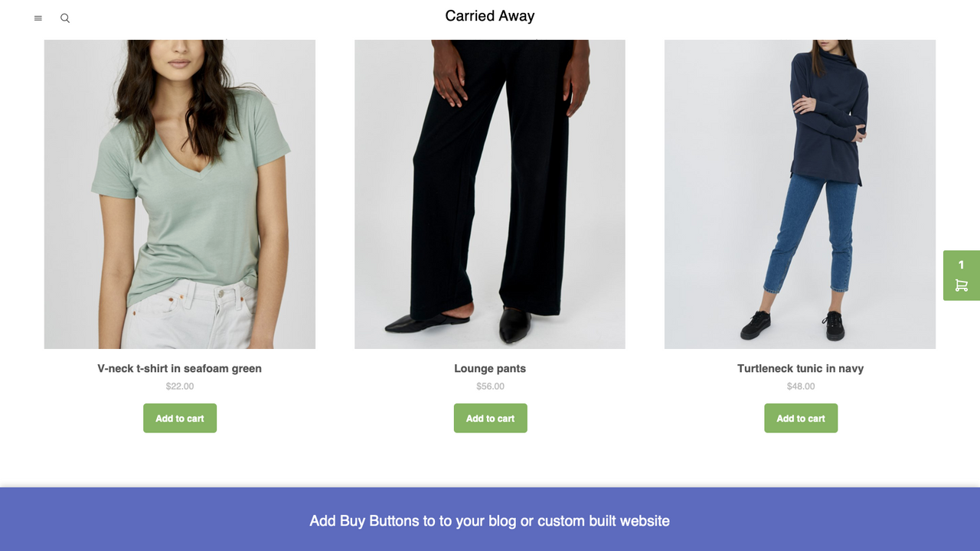Select the seafoam green t-shirt photo

tap(179, 193)
